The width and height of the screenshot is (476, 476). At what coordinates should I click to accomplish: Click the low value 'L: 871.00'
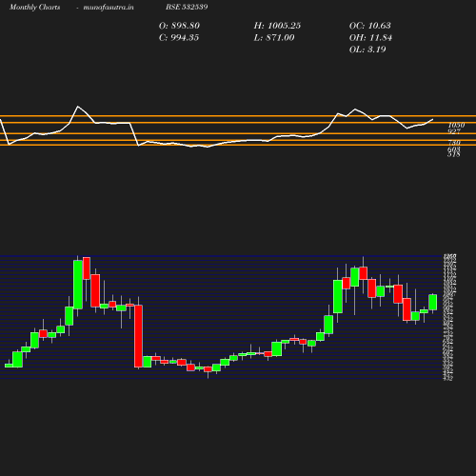click(274, 38)
